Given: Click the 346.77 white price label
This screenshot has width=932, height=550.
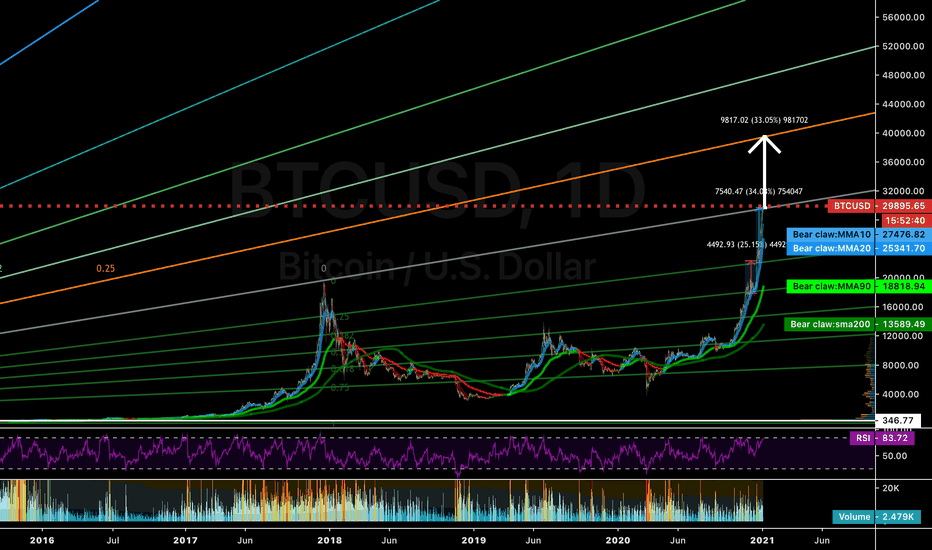Looking at the screenshot, I should (898, 420).
